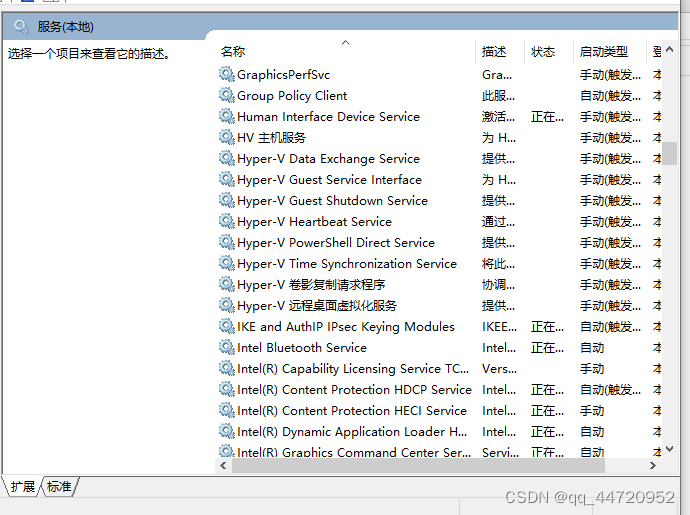This screenshot has height=515, width=690.
Task: Click the IKEE... description cell
Action: pos(499,327)
